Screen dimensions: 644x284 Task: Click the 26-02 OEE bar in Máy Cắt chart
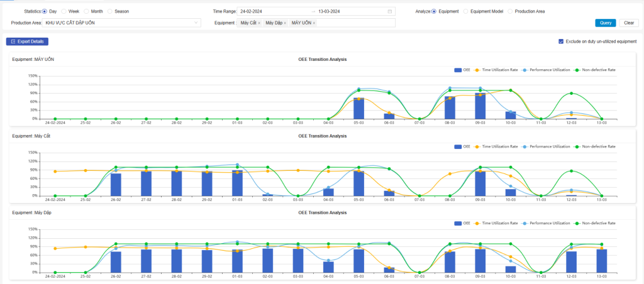point(116,185)
